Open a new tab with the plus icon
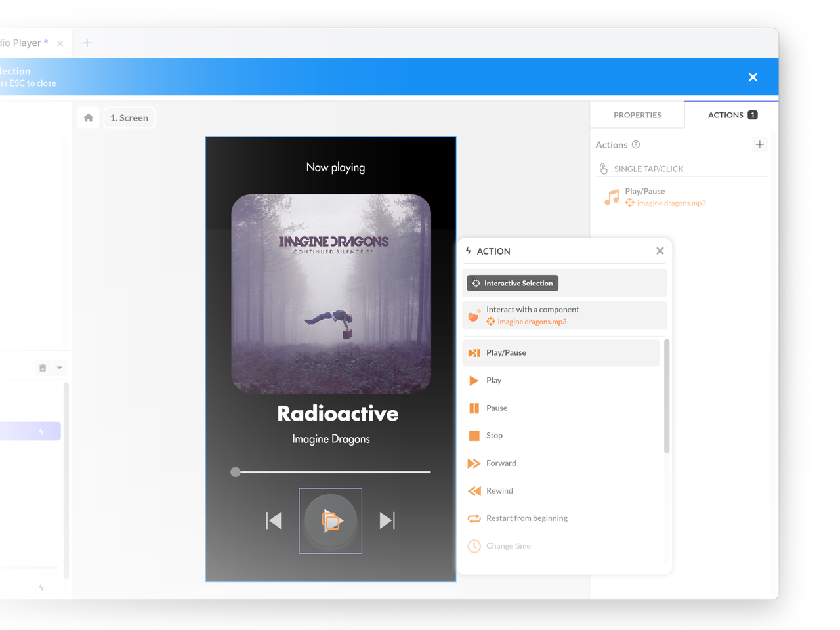 (x=87, y=43)
